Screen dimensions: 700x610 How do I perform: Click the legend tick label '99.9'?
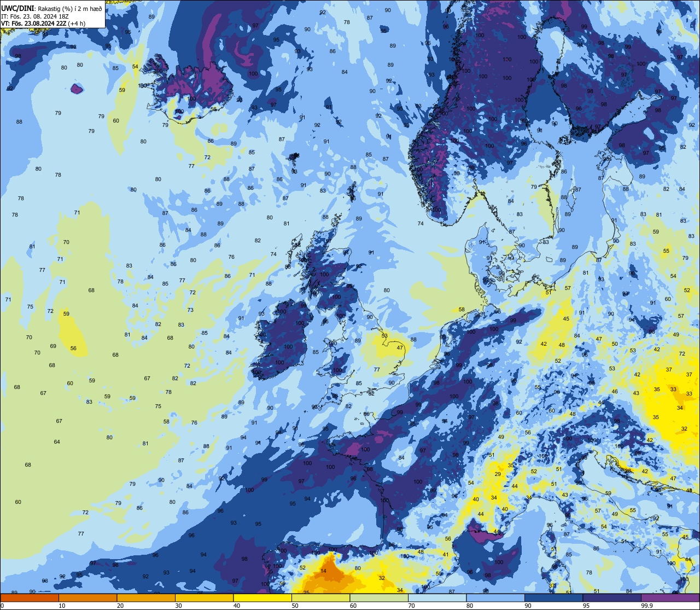click(647, 606)
